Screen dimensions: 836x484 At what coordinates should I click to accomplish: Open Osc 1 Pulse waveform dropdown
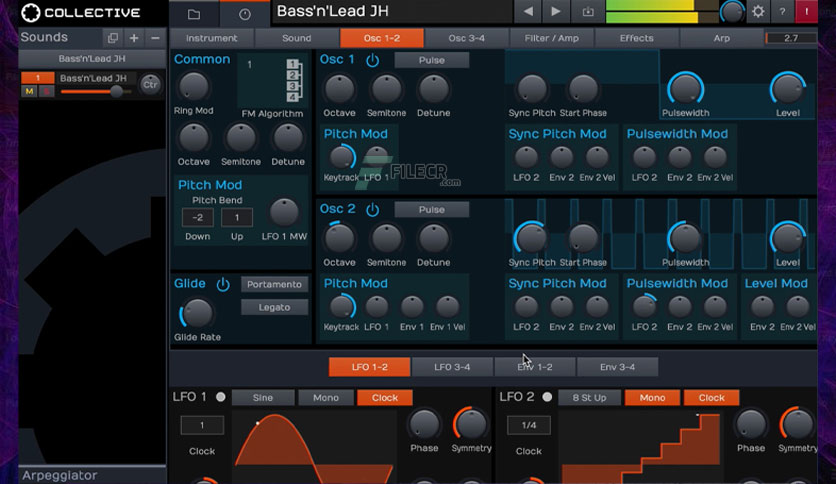(x=431, y=60)
